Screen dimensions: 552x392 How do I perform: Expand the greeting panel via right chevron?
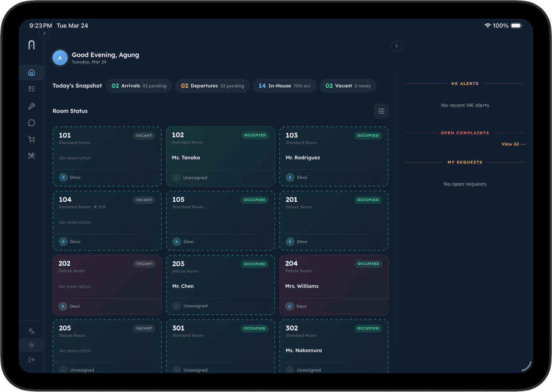pos(396,46)
